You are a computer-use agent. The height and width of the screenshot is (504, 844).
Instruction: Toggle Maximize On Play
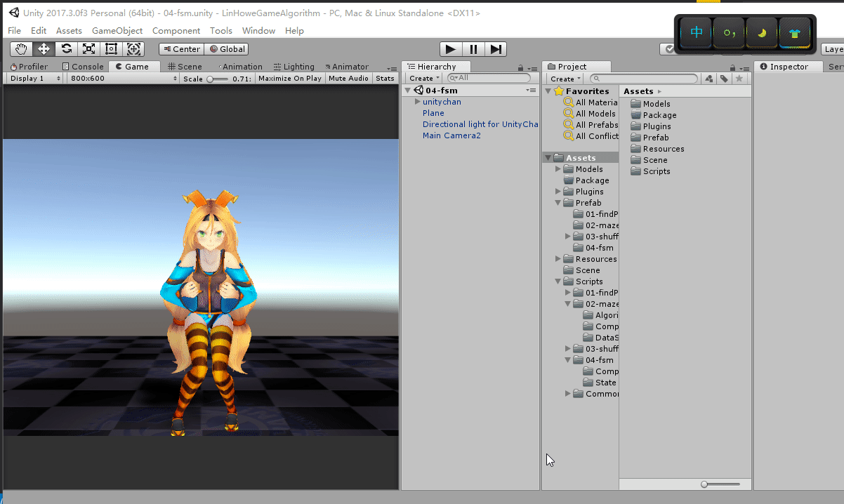point(289,79)
